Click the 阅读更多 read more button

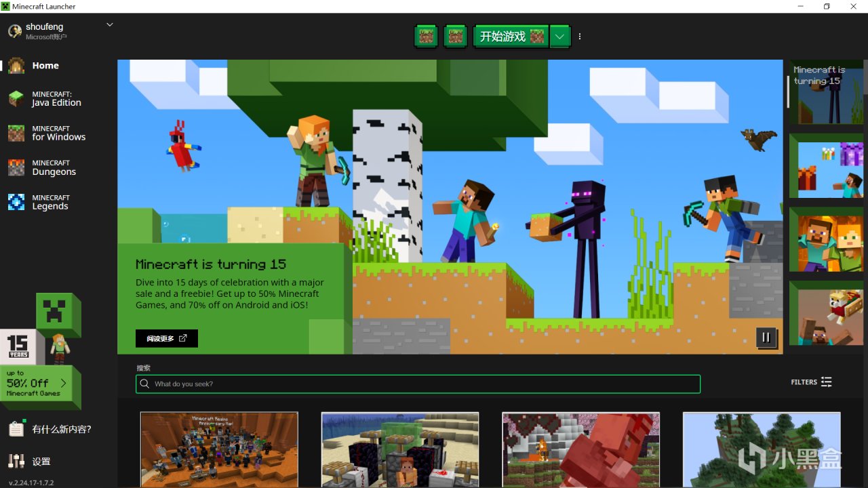point(167,338)
